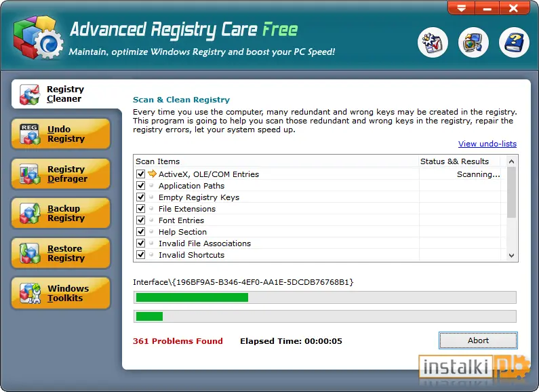
Task: Select the Font Entries row text
Action: tap(181, 220)
